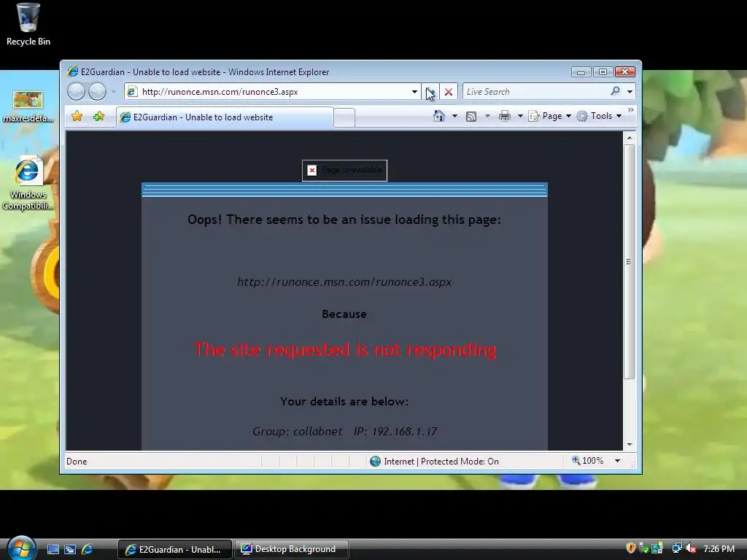
Task: Select the E2Guardian Unable to load website tab
Action: click(225, 117)
